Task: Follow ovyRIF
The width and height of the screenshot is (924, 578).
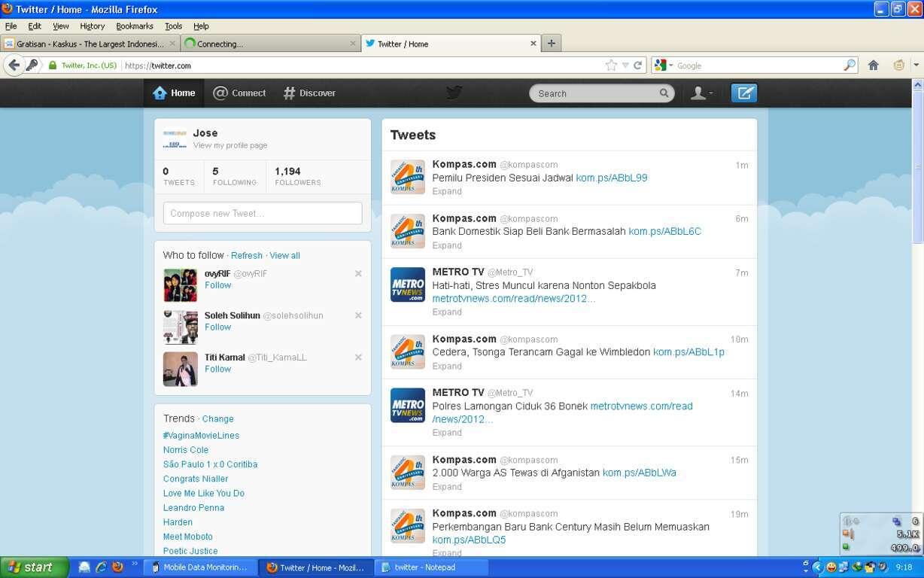Action: coord(217,285)
